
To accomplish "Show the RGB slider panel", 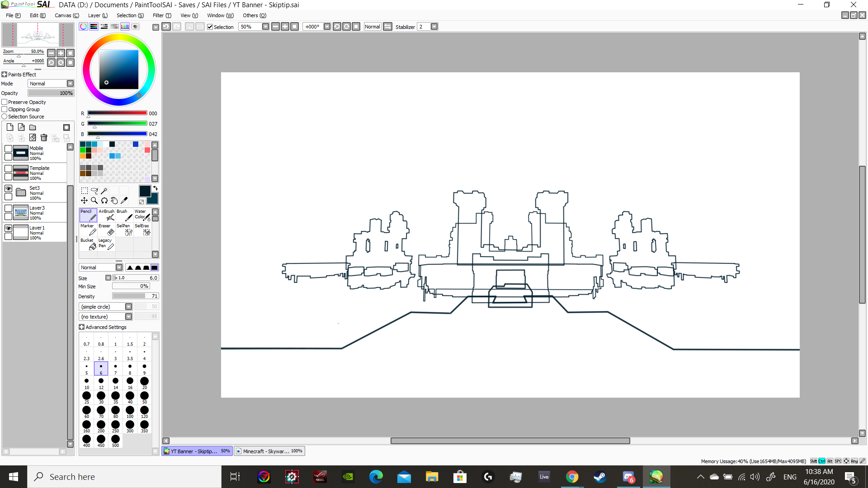I will (x=94, y=27).
